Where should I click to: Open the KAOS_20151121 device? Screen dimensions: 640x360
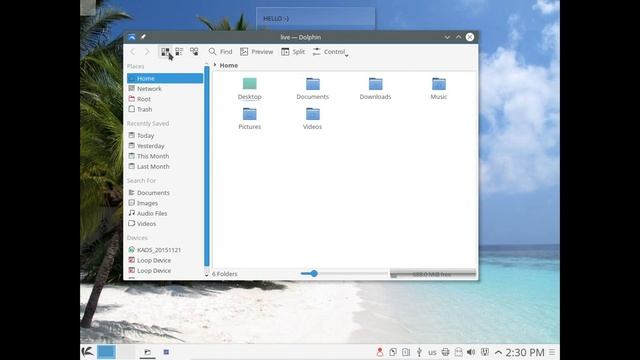click(x=165, y=250)
